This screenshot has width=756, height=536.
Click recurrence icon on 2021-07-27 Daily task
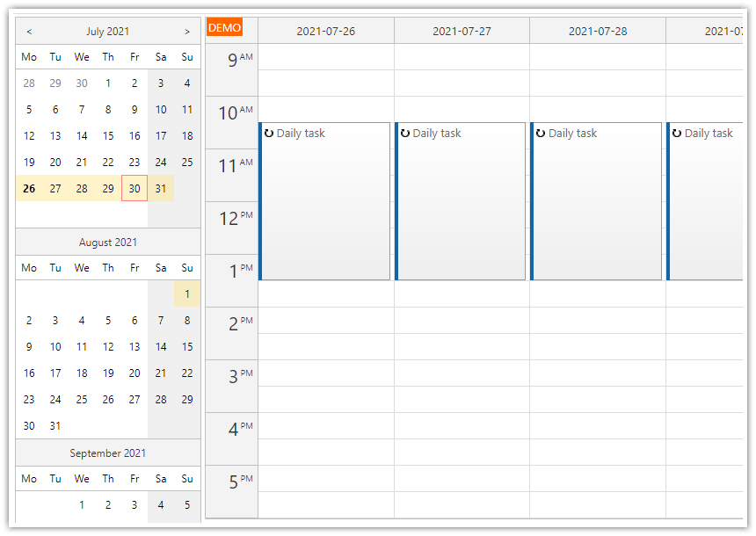[405, 134]
